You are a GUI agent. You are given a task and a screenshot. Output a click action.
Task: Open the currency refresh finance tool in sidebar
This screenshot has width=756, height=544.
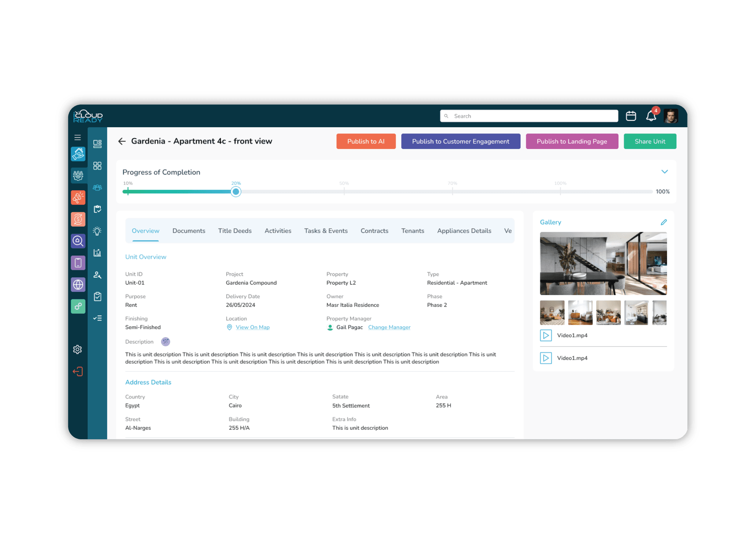coord(78,219)
